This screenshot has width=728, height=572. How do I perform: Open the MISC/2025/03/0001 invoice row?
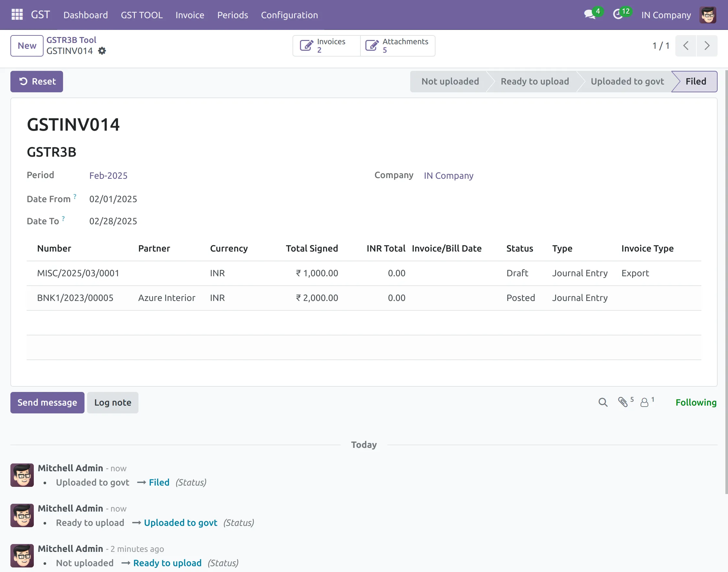tap(78, 273)
